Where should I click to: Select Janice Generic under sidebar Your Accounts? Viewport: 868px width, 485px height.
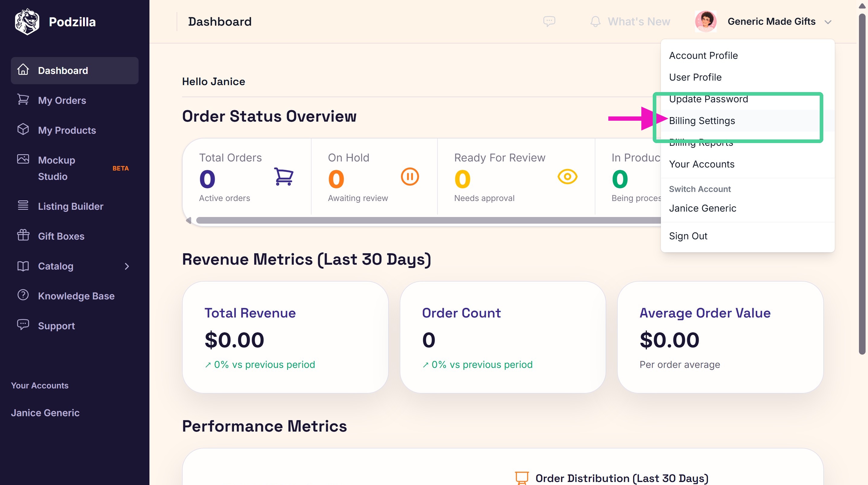pyautogui.click(x=45, y=413)
